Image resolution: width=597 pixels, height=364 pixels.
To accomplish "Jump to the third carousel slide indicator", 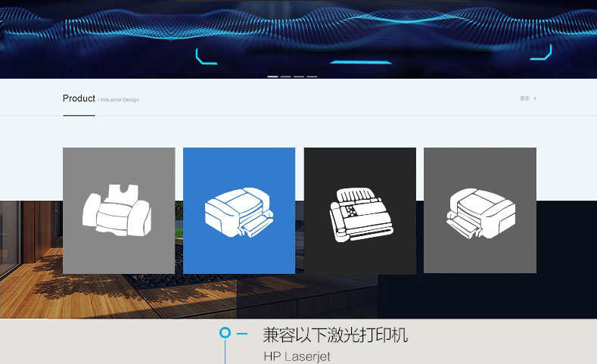I will pos(299,76).
